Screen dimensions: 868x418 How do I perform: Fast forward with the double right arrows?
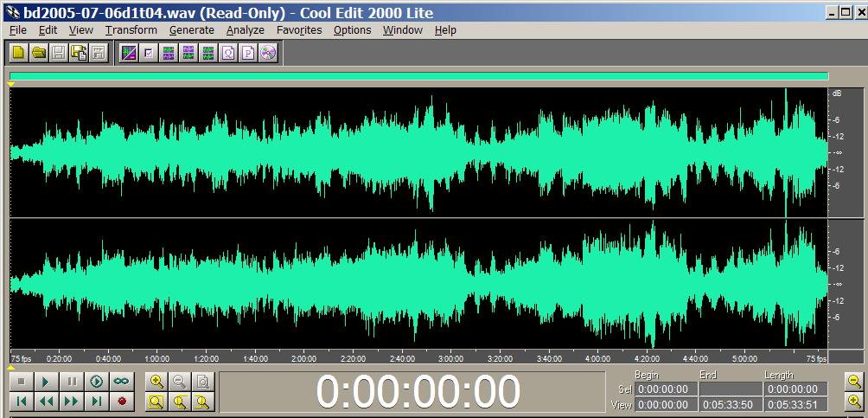72,401
